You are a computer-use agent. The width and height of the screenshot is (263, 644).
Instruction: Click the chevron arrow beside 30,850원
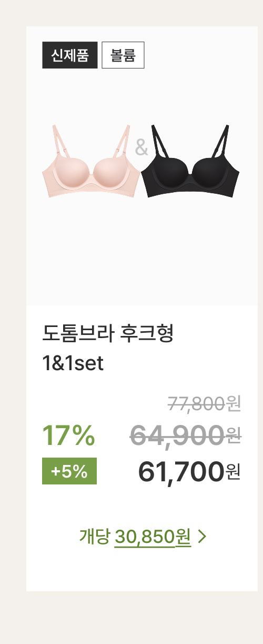point(202,537)
